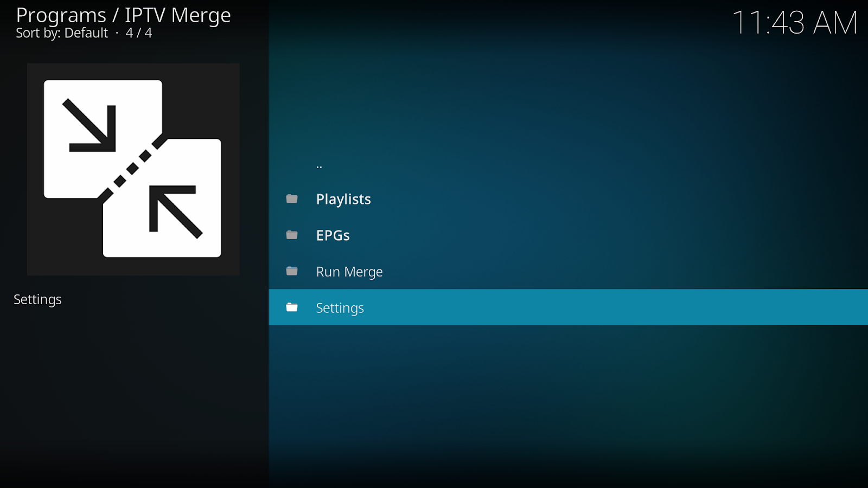Open the Playlists folder icon
The width and height of the screenshot is (868, 488).
[x=292, y=199]
